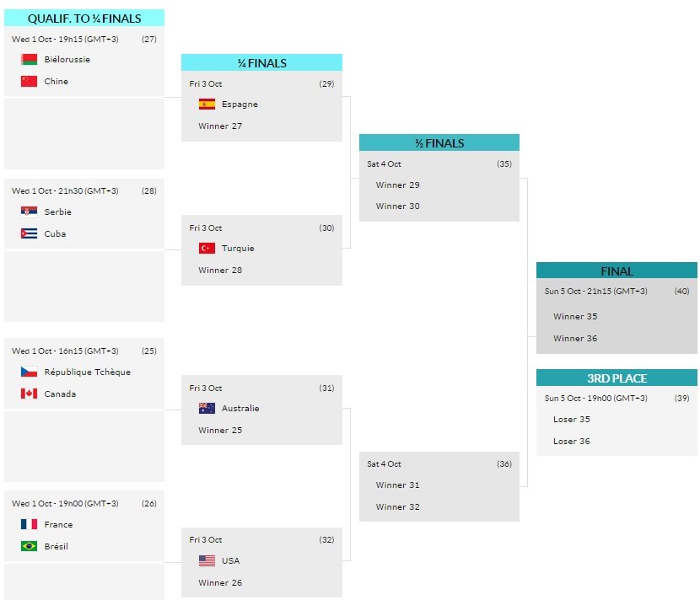This screenshot has height=600, width=700.
Task: Click the France flag icon
Action: [29, 524]
